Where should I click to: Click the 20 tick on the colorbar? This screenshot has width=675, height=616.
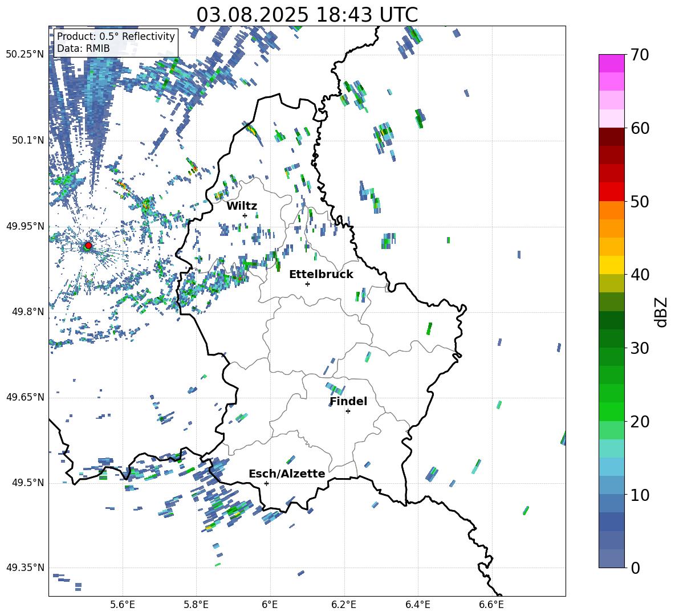[x=639, y=421]
